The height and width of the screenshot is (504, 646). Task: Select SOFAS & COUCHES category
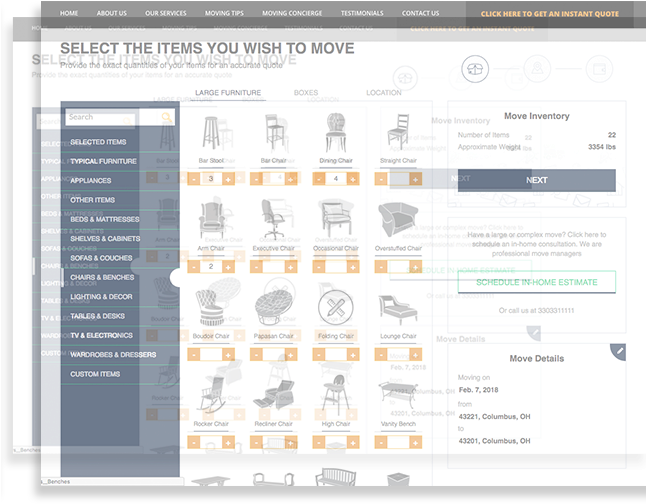101,258
